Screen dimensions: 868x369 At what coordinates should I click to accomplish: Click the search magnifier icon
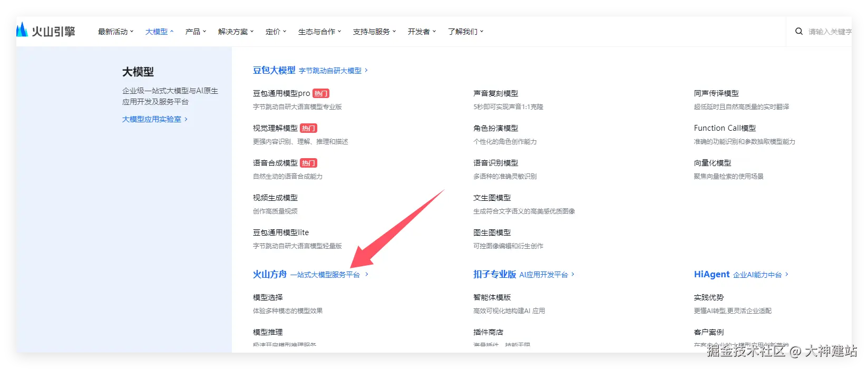(x=799, y=32)
